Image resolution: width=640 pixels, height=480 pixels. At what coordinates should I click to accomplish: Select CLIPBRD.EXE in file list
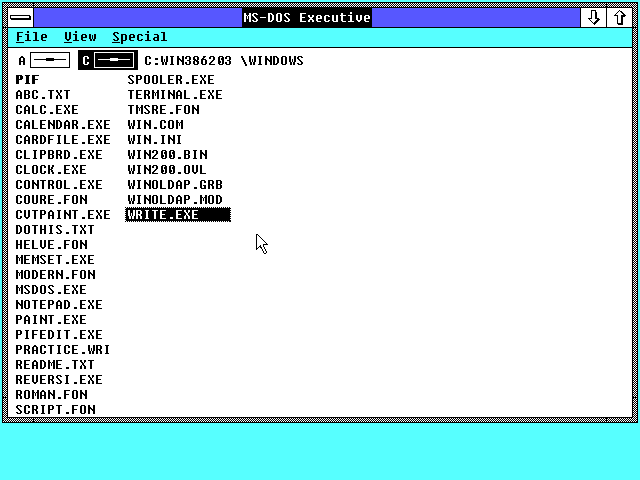click(59, 155)
